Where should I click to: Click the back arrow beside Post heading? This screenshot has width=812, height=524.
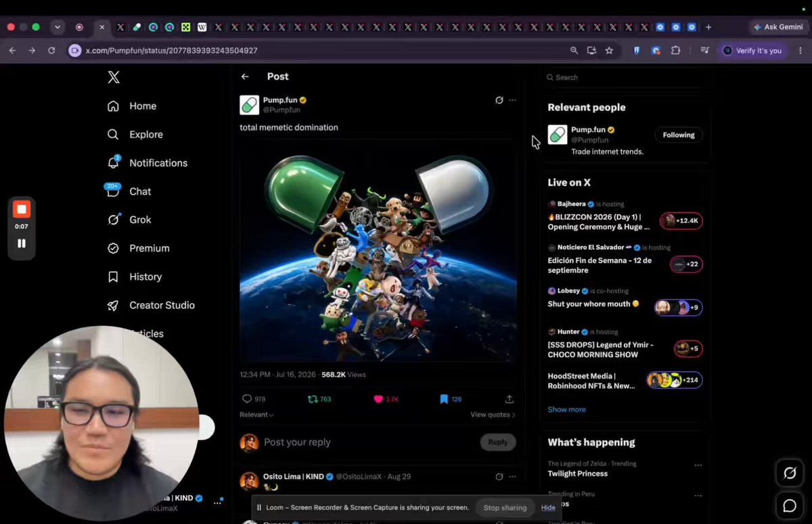pos(245,77)
